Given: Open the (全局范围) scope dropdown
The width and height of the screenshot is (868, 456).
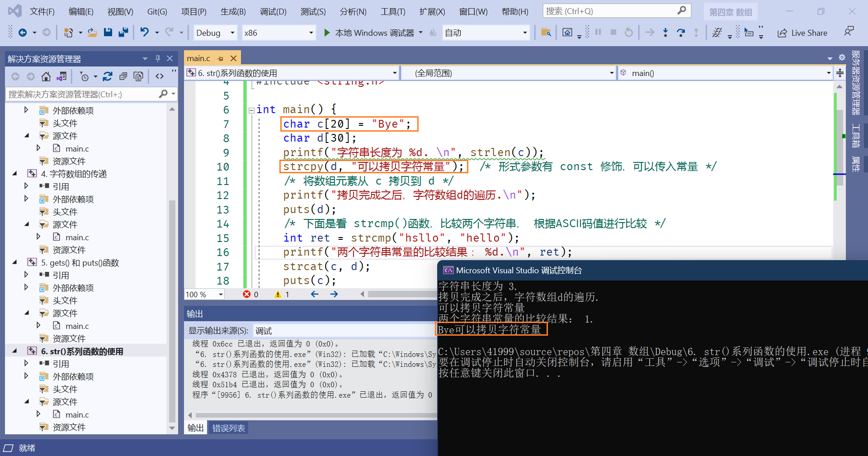Looking at the screenshot, I should pos(509,73).
